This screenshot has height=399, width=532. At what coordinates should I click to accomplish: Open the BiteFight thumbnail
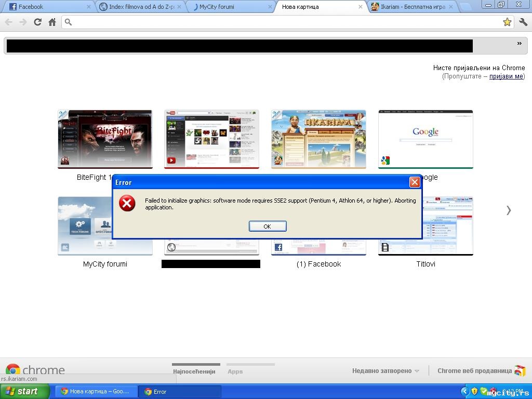pyautogui.click(x=105, y=139)
